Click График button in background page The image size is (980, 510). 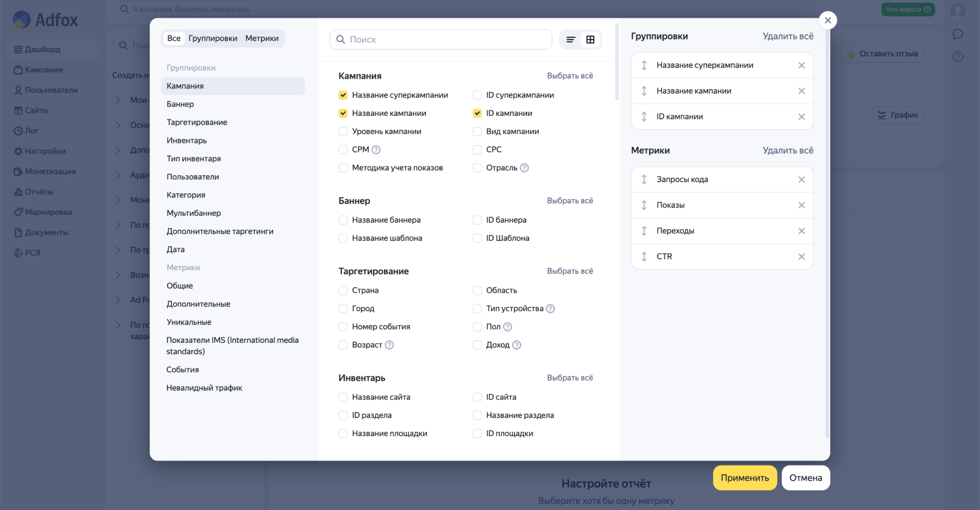coord(898,115)
